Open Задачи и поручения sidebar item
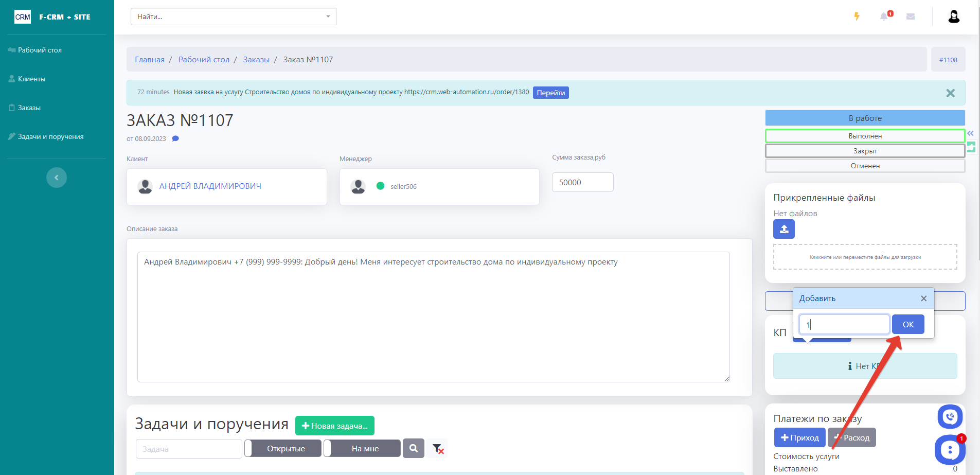Viewport: 980px width, 475px height. (50, 136)
